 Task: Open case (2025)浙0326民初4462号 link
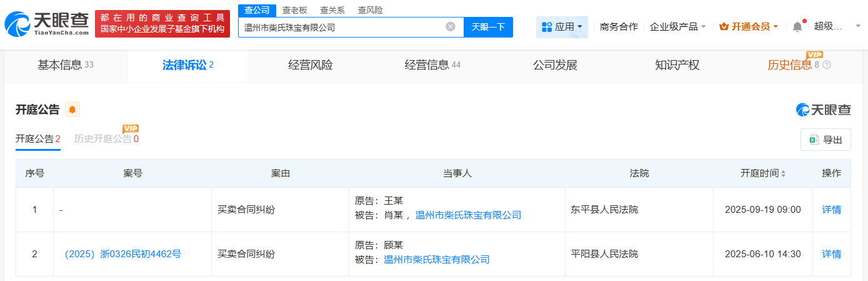pos(122,254)
